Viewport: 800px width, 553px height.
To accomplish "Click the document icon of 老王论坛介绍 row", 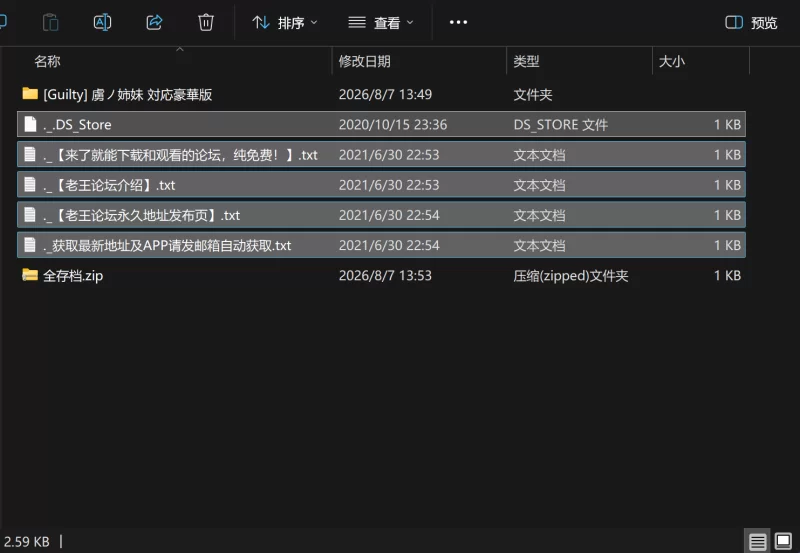I will coord(31,185).
